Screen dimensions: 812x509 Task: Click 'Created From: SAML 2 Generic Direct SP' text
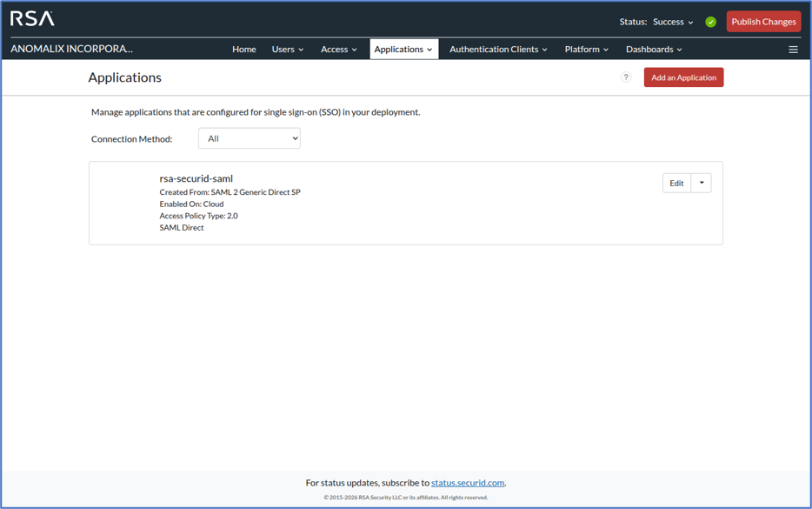230,191
